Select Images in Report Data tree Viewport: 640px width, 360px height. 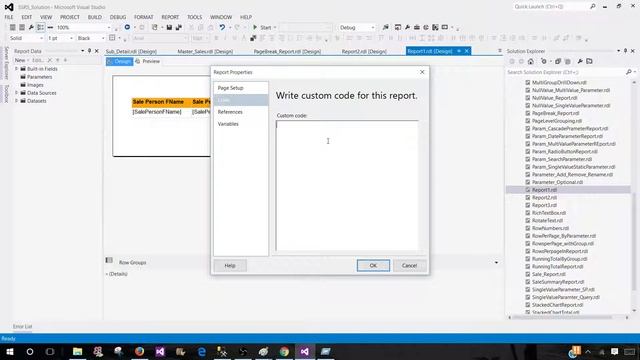coord(35,85)
